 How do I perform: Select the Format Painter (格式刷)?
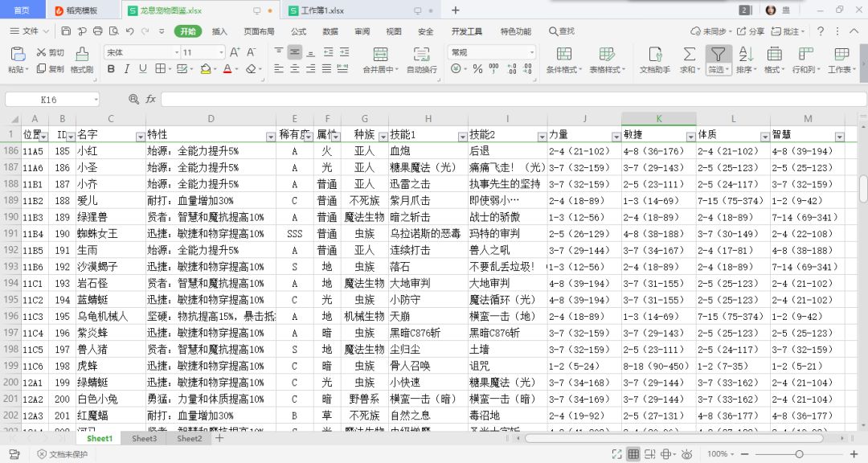[x=82, y=59]
